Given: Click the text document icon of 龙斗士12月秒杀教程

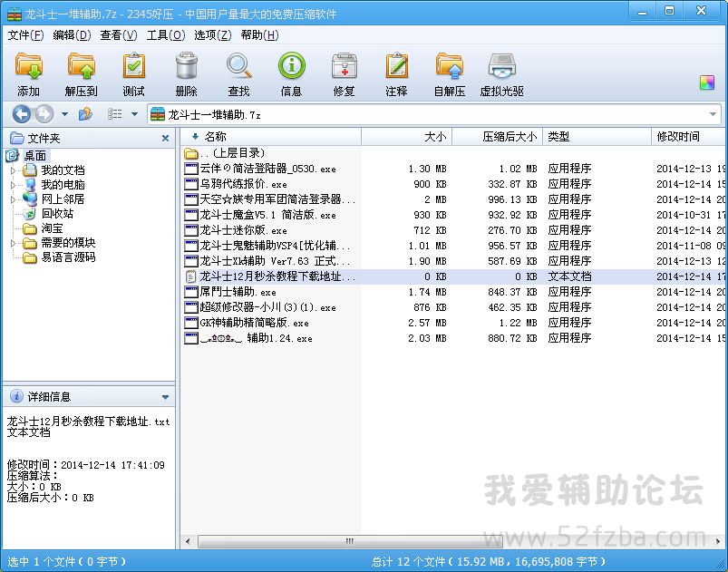Looking at the screenshot, I should point(190,276).
